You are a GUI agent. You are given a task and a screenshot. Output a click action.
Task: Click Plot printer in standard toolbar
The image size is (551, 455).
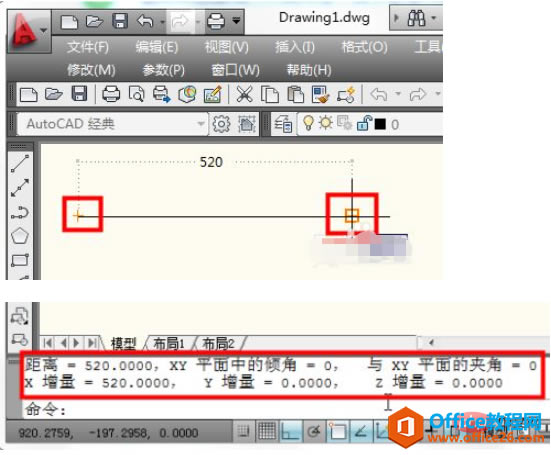(x=111, y=94)
